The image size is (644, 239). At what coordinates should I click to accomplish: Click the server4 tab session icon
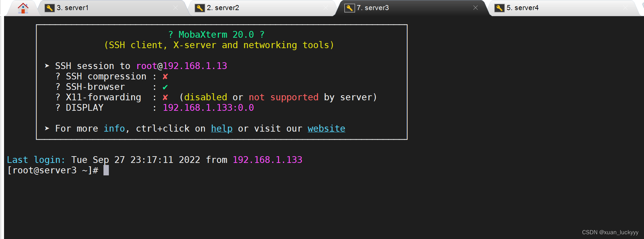point(500,8)
